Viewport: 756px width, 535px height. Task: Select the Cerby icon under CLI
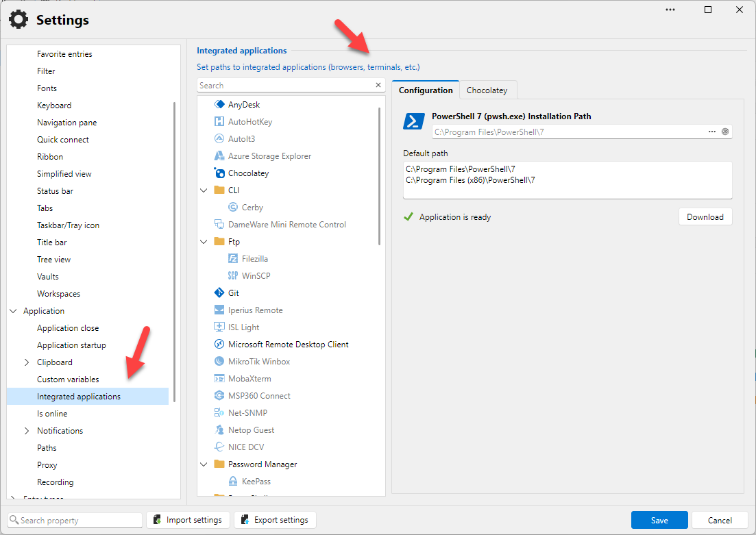pyautogui.click(x=233, y=208)
